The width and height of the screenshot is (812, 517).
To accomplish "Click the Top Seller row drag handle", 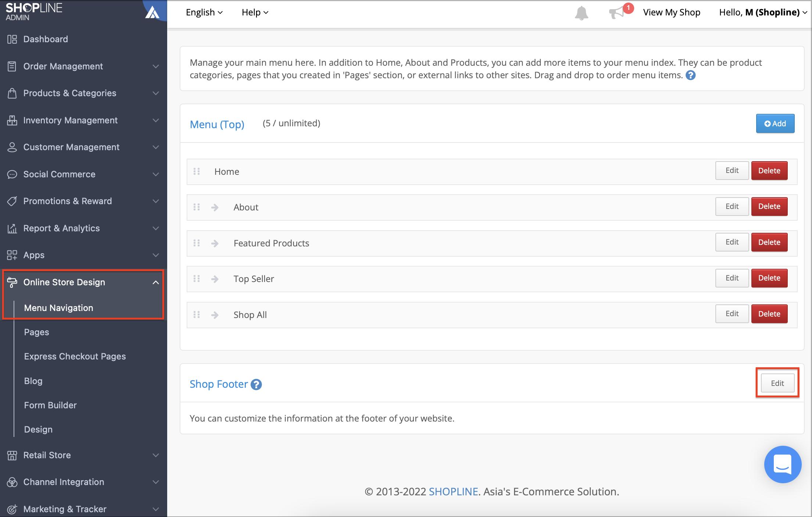I will [197, 279].
